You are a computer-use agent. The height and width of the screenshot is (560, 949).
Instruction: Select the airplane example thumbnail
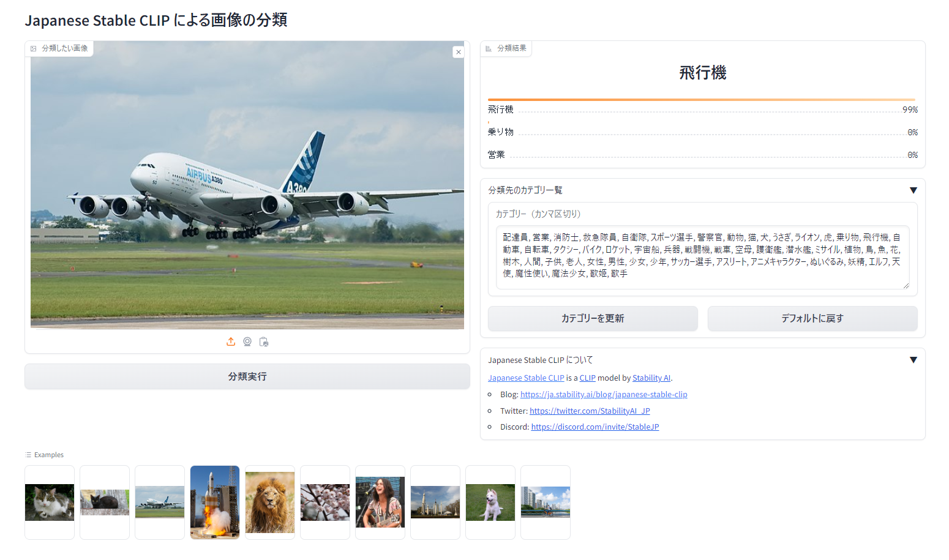tap(160, 502)
